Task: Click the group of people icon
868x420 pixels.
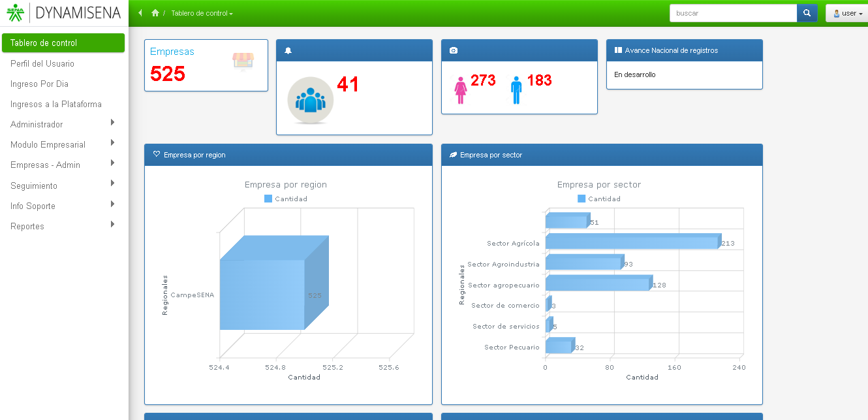Action: point(311,100)
